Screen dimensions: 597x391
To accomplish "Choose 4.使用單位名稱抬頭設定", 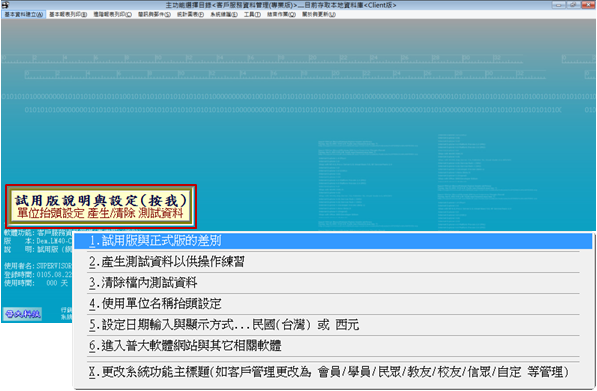I will tap(333, 304).
